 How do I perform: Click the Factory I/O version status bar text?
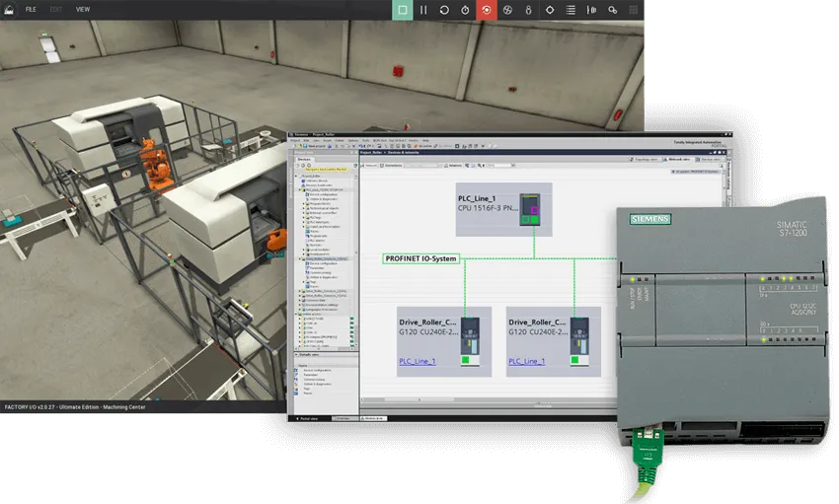(x=75, y=406)
